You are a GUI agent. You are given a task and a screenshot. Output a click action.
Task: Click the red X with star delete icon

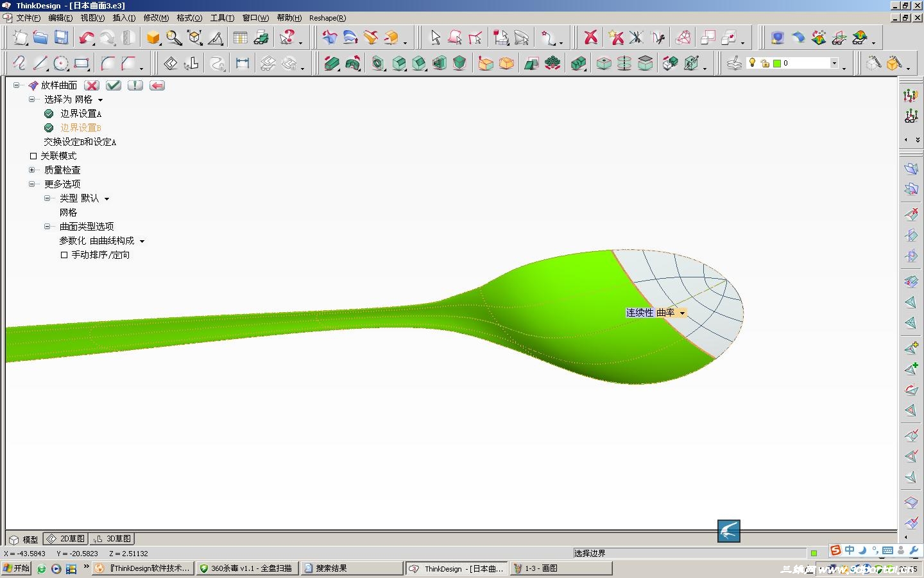pyautogui.click(x=616, y=38)
